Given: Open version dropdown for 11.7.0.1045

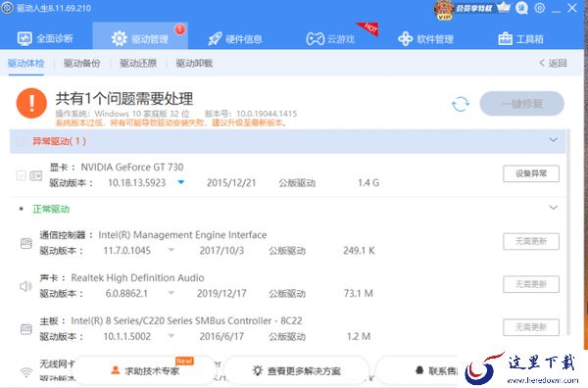Looking at the screenshot, I should (x=171, y=250).
